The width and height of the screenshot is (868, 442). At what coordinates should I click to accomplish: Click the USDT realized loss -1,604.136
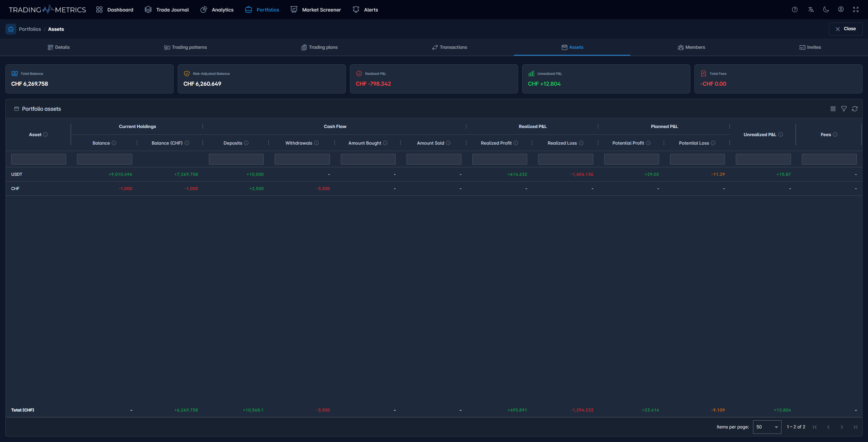pyautogui.click(x=582, y=174)
